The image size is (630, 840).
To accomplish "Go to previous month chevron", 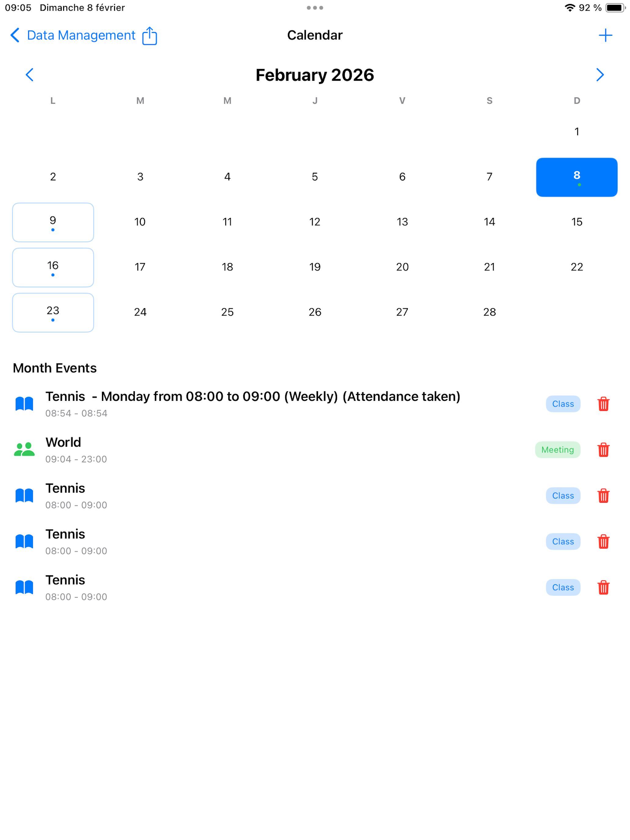I will point(30,75).
